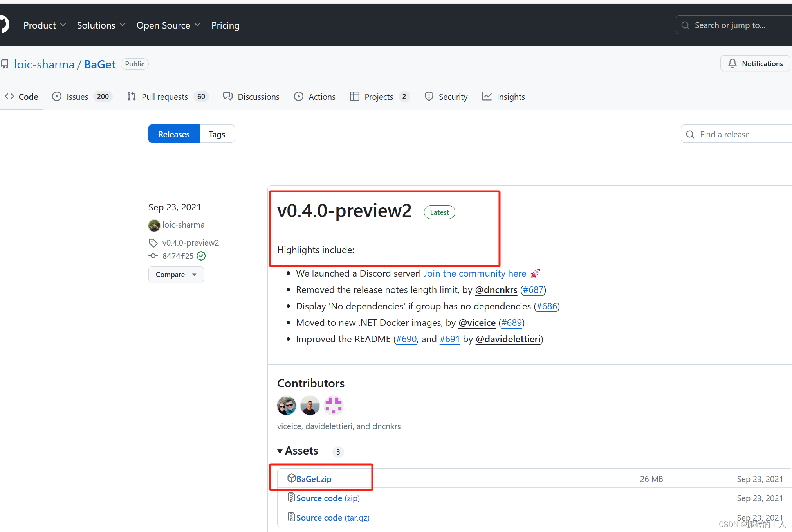792x532 pixels.
Task: Click the Notifications bell button
Action: click(x=755, y=63)
